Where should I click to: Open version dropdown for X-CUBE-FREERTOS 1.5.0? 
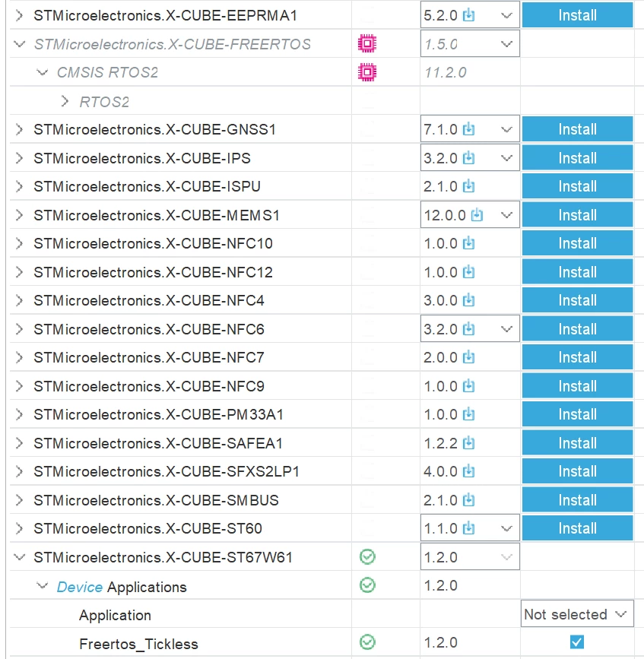(x=506, y=44)
